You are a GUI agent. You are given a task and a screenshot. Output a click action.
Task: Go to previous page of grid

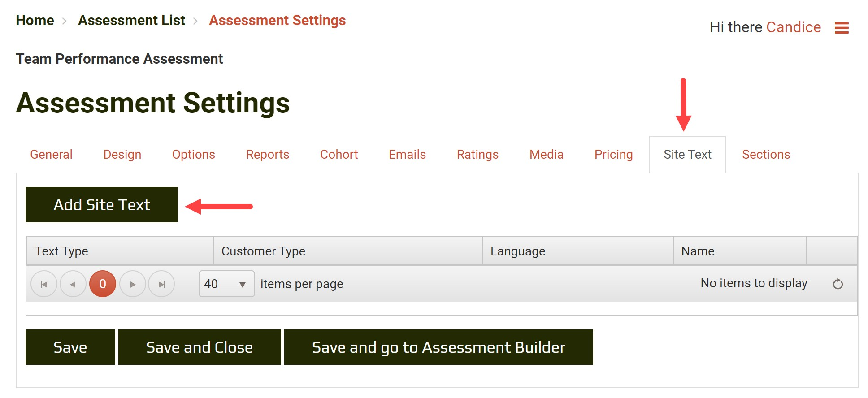pos(73,284)
